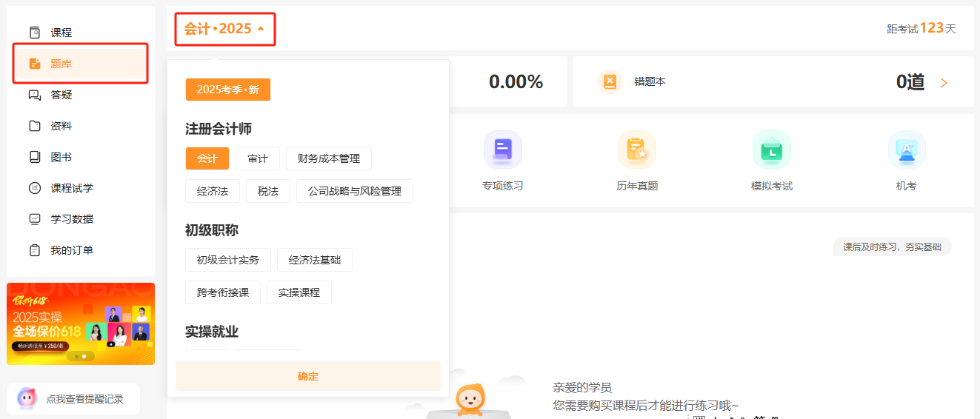Image resolution: width=980 pixels, height=419 pixels.
Task: Open the 机考 computer exam icon
Action: click(906, 150)
